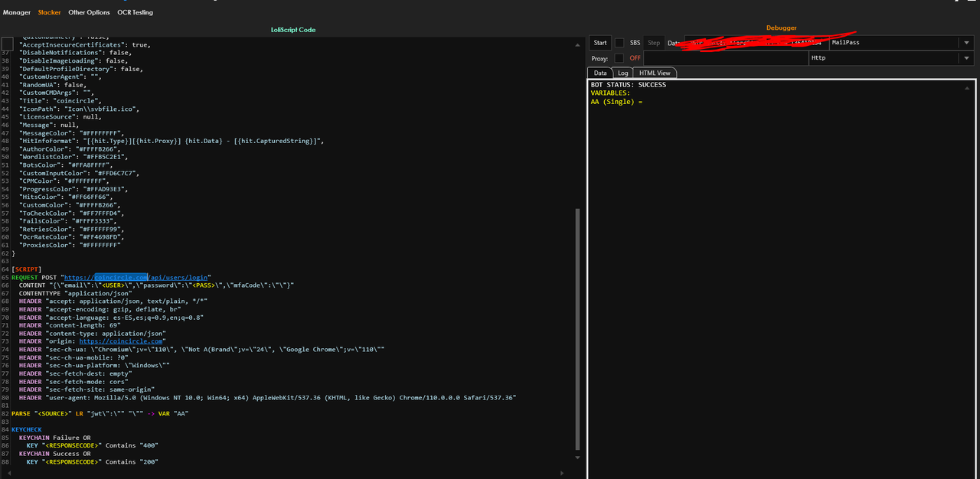Click the "FailsColor": "#FFFF3333" line
This screenshot has width=980, height=479.
click(x=70, y=221)
